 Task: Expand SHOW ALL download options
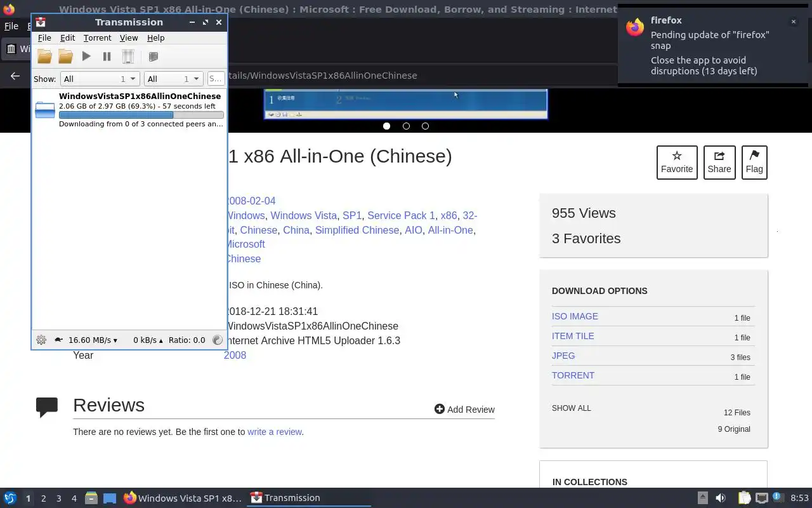pyautogui.click(x=572, y=408)
